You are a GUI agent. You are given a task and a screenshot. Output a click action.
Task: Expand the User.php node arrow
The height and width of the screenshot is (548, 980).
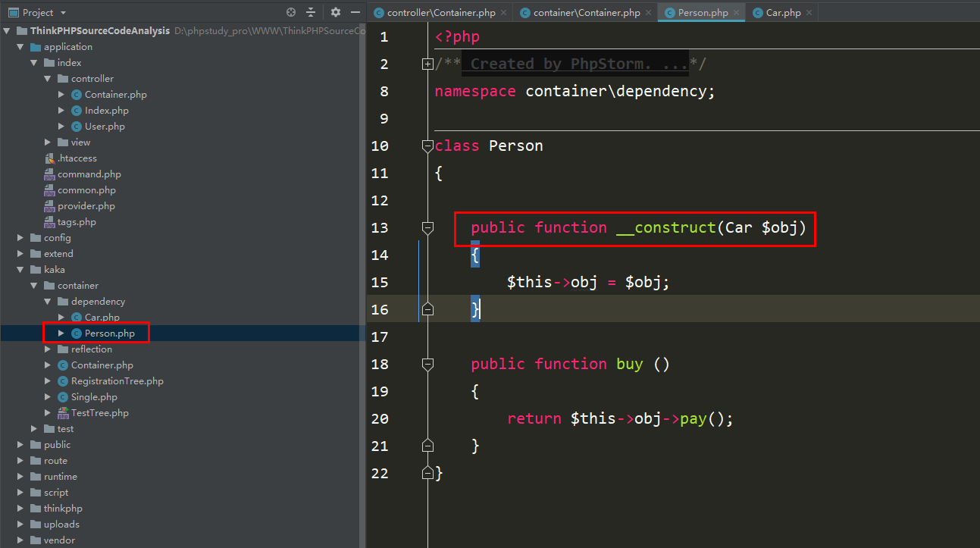coord(61,127)
